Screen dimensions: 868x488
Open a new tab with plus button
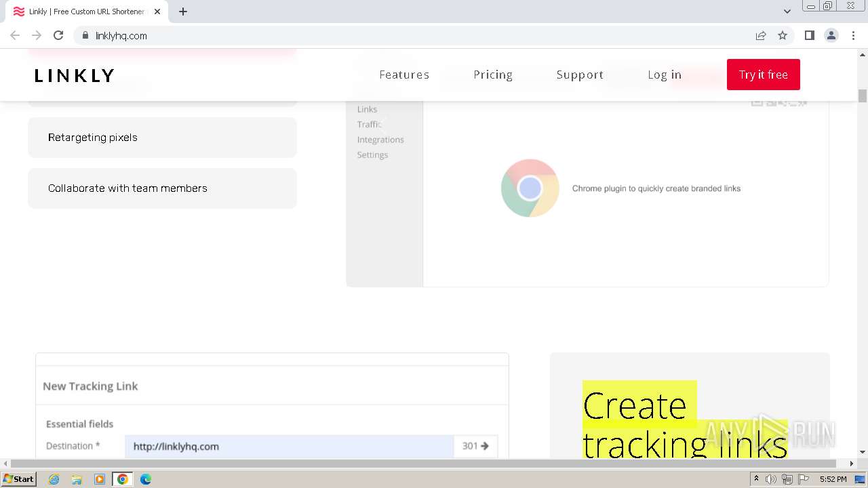click(183, 12)
